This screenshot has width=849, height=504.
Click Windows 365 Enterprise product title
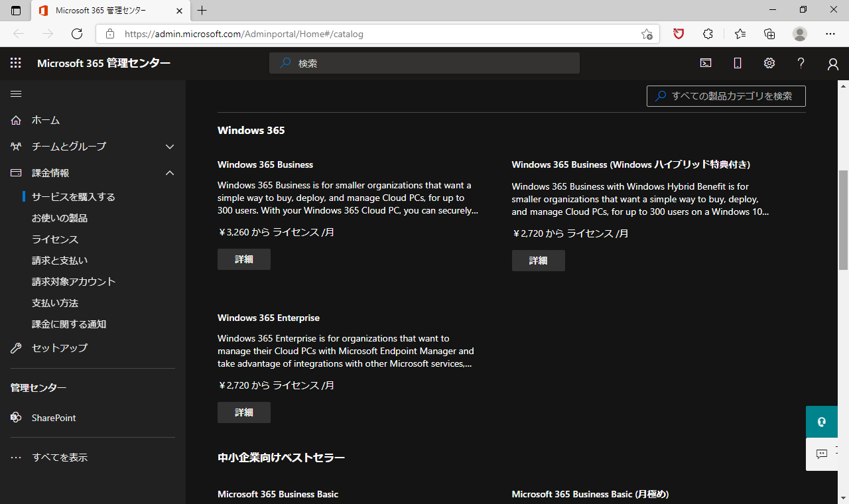tap(269, 318)
